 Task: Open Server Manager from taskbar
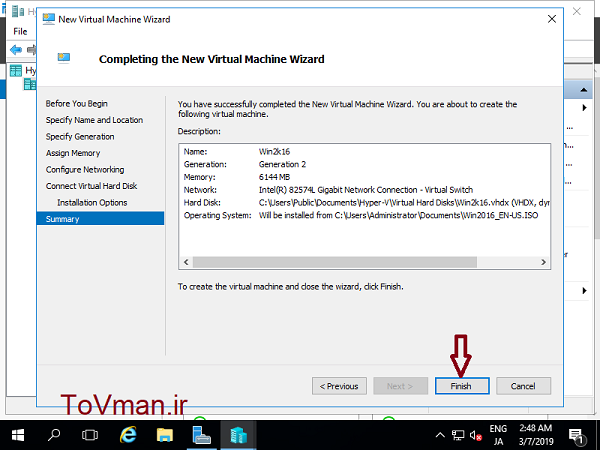[x=201, y=435]
